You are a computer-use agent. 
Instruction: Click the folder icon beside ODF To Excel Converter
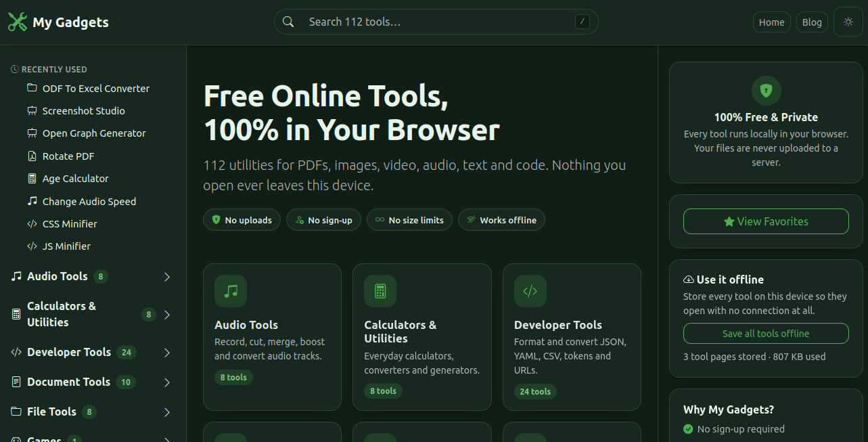(32, 88)
